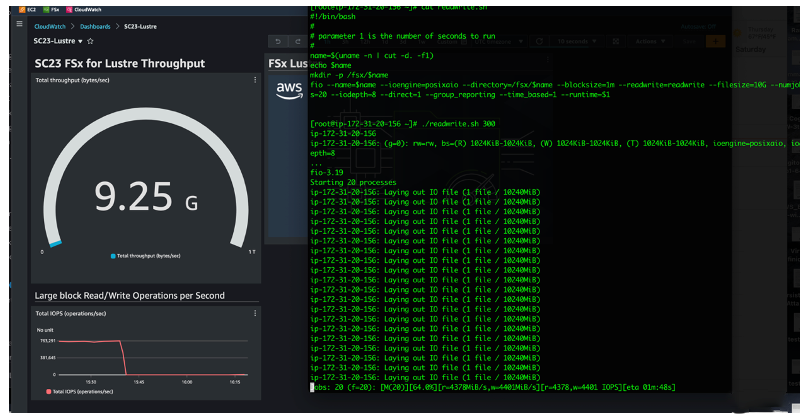Click the 763,281 y-axis label
Viewport: 803px width, 418px height.
point(48,341)
